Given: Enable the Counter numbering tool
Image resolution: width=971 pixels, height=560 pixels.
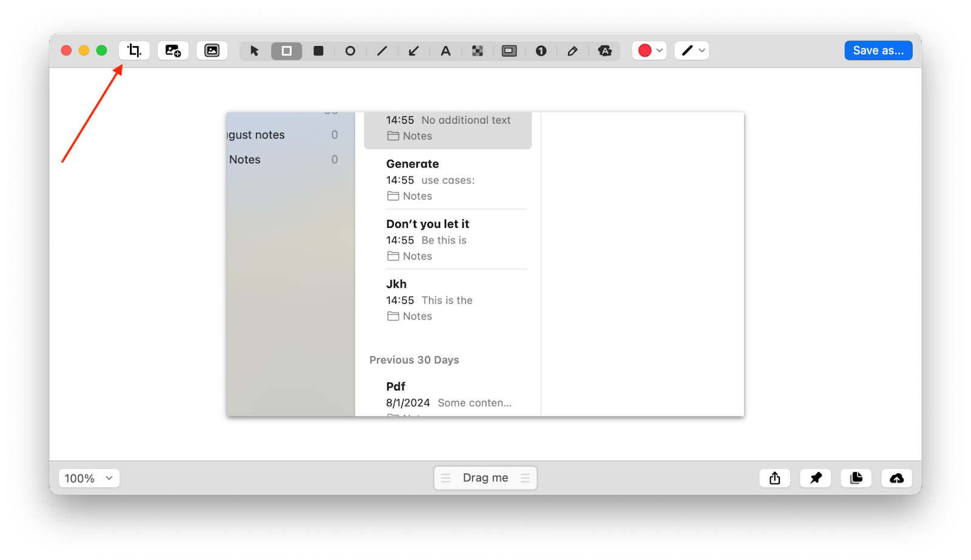Looking at the screenshot, I should click(541, 51).
